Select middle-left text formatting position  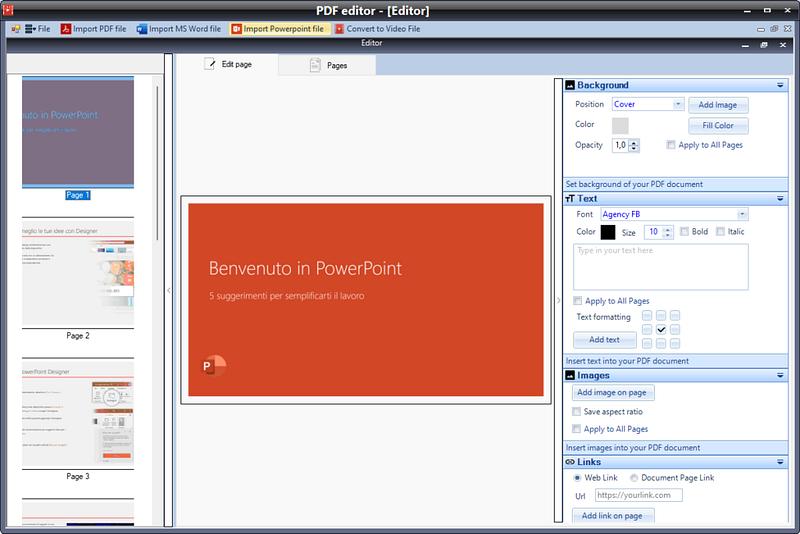coord(647,329)
